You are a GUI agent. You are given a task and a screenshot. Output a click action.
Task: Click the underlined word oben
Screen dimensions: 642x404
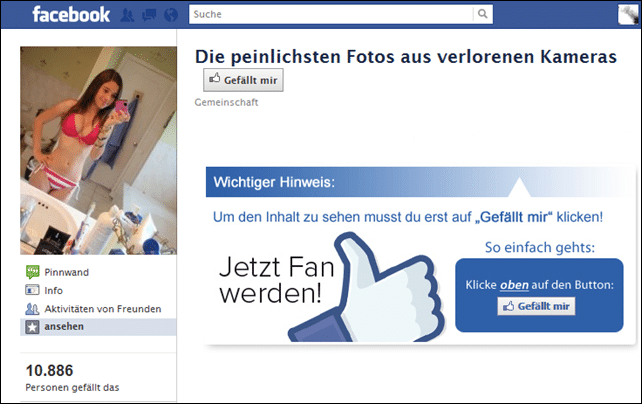[514, 285]
